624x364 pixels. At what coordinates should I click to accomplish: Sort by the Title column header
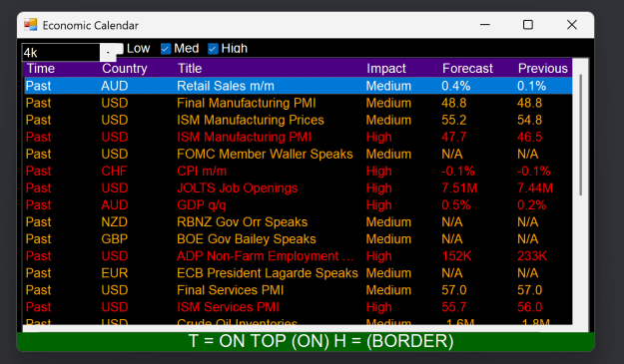tap(190, 69)
